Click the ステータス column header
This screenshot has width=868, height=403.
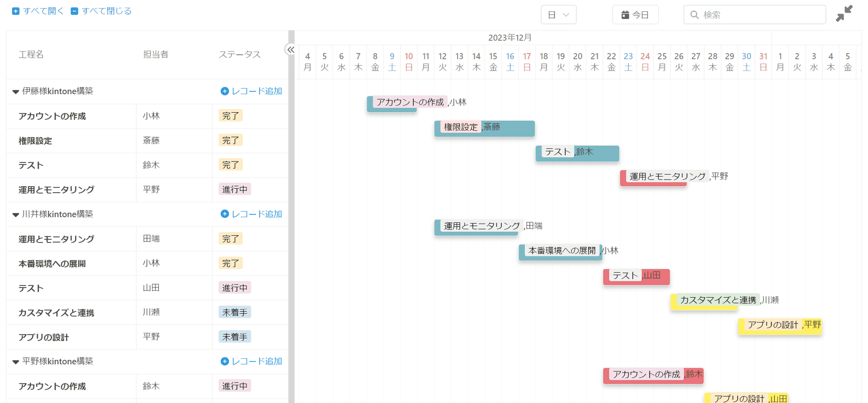(240, 54)
